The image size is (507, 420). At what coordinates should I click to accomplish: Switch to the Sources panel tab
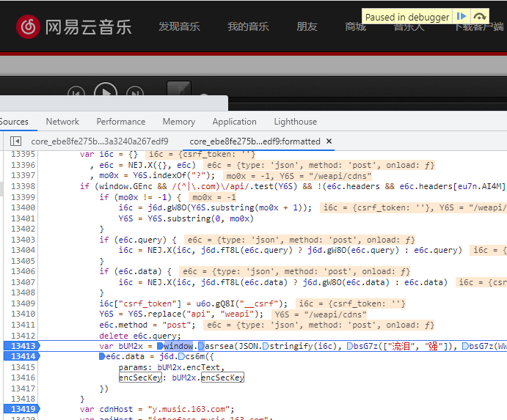coord(14,122)
